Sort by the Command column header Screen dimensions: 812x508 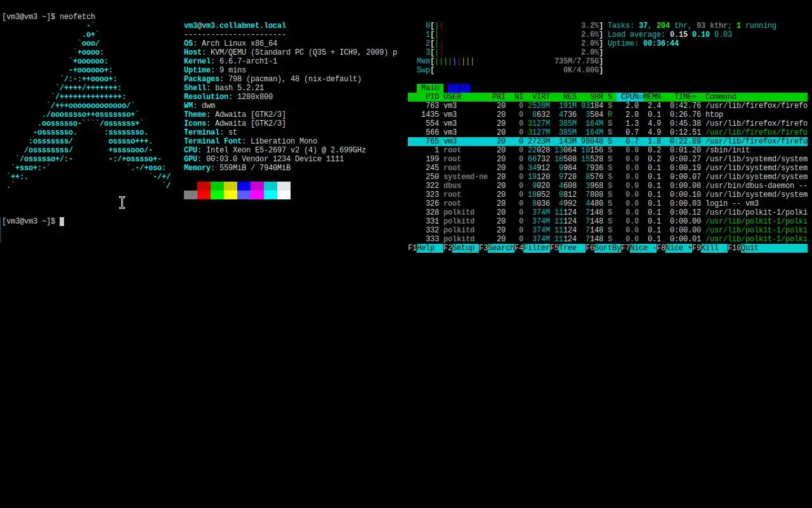(721, 97)
